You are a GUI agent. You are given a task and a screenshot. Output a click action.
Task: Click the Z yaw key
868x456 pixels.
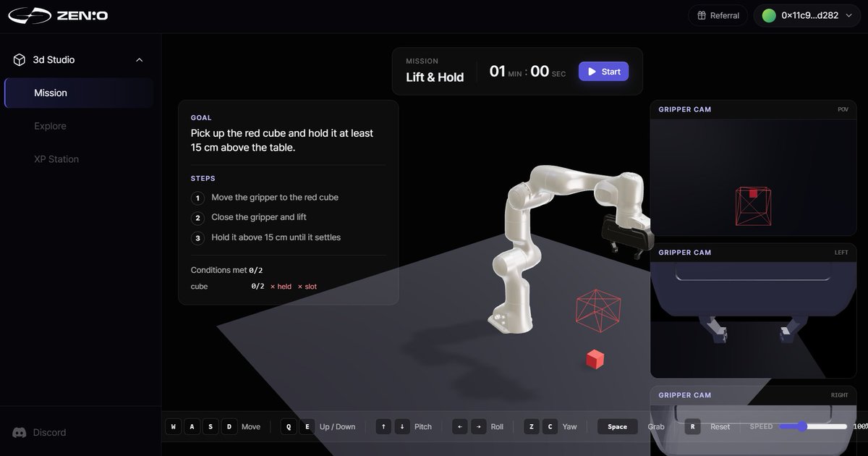coord(532,426)
